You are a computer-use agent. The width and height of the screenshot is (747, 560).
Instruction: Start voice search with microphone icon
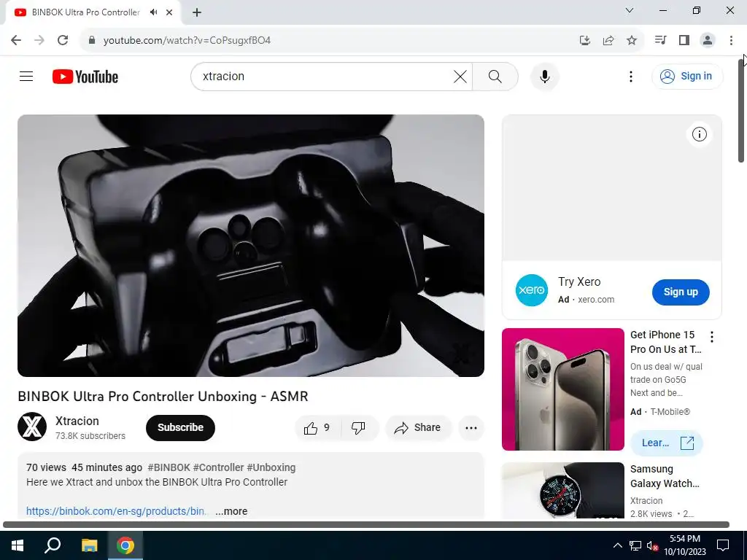[544, 76]
